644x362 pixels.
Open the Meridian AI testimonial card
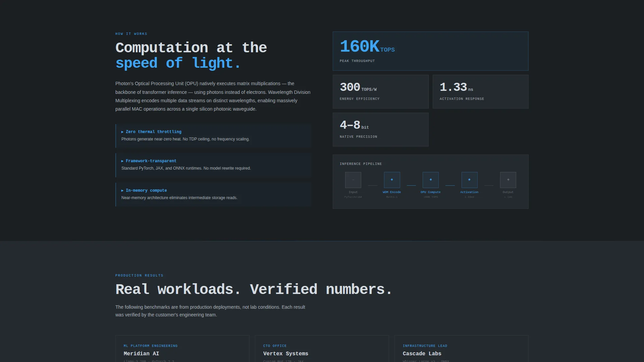tap(182, 349)
